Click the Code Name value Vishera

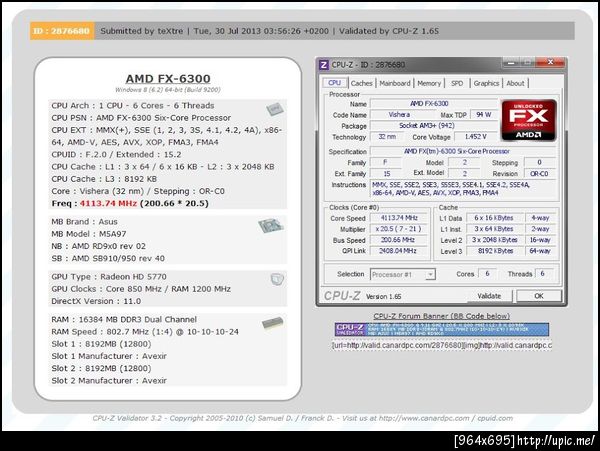402,114
